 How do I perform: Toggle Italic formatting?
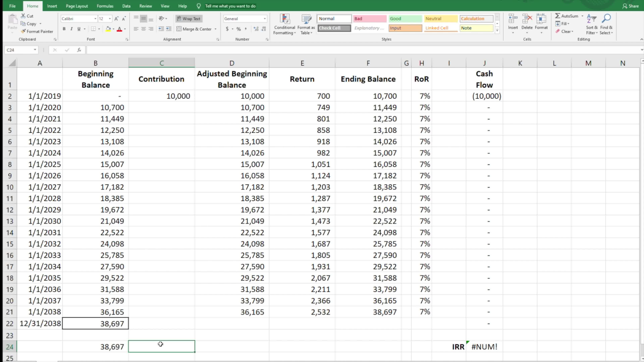tap(71, 29)
